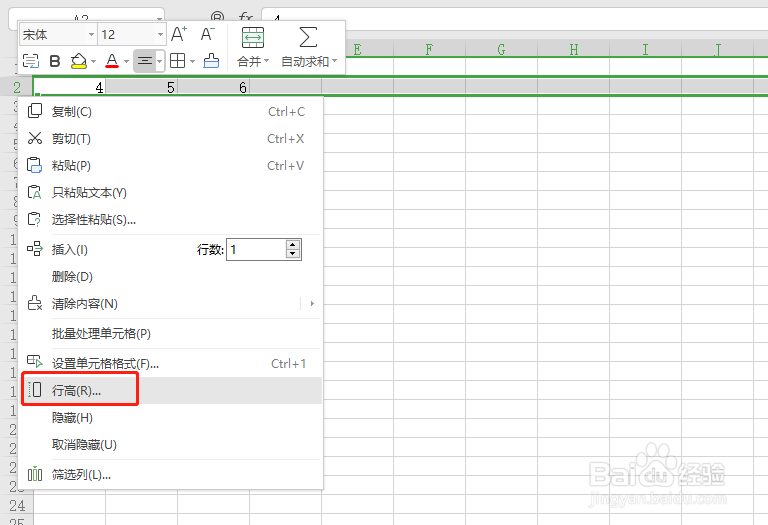Decrease the row count stepper down
Screen dimensions: 768x525
(x=293, y=254)
